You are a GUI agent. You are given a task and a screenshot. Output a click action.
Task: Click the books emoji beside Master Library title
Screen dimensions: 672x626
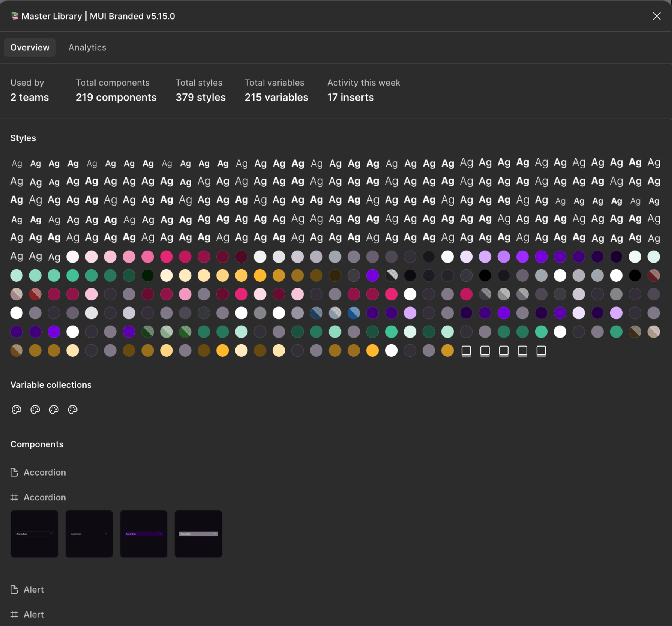15,16
